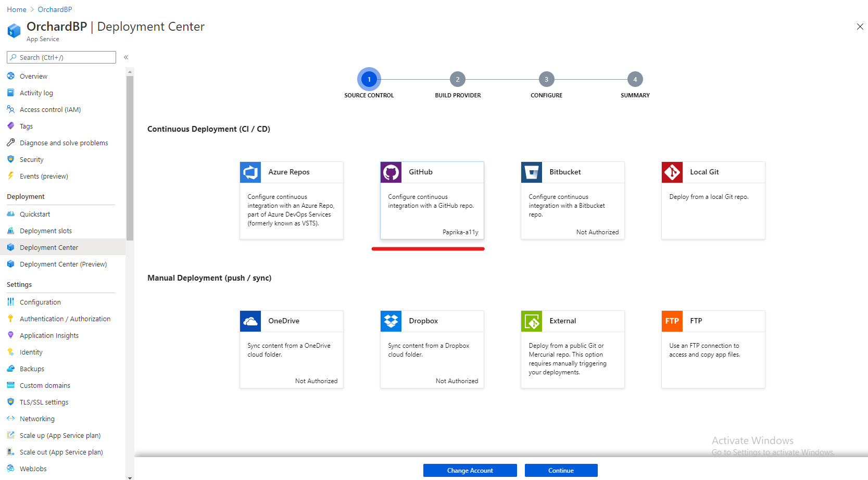868x480 pixels.
Task: Click the Quickstart cloud icon
Action: [10, 214]
